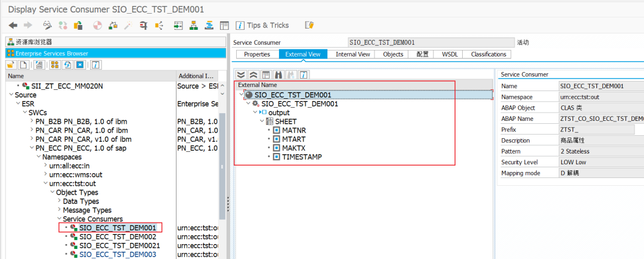
Task: Collapse the Service Consumers node
Action: pyautogui.click(x=59, y=219)
